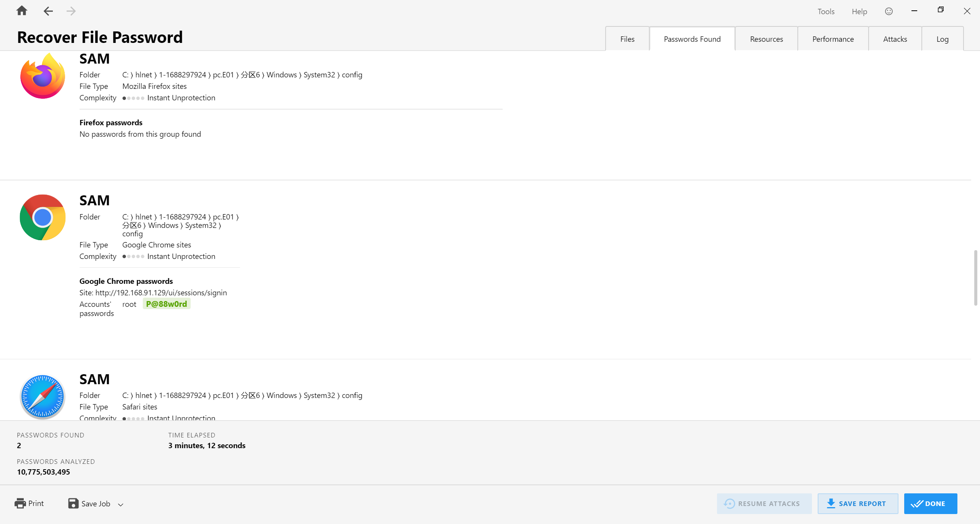Select the Attacks tab
This screenshot has height=524, width=980.
coord(895,39)
